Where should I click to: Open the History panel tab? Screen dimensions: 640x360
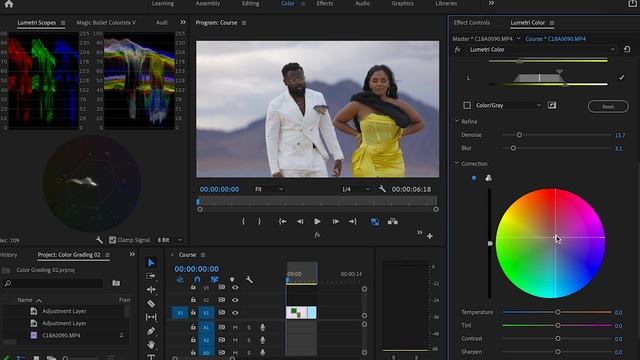click(x=8, y=255)
